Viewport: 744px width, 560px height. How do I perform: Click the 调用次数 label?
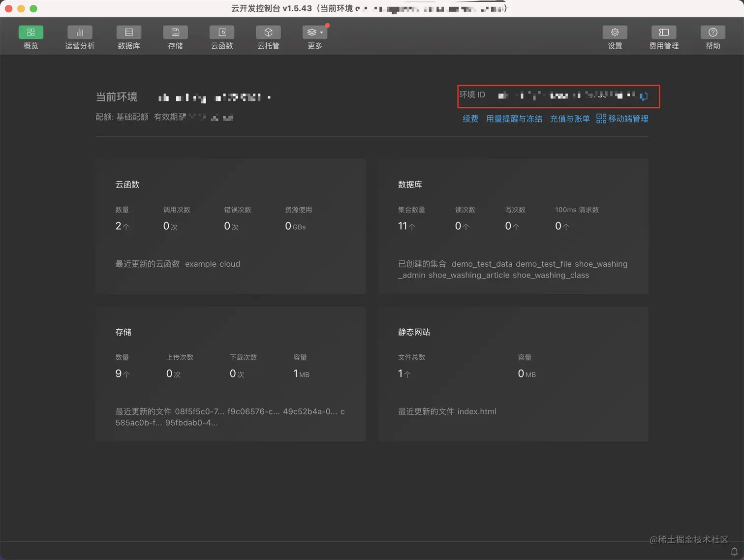177,210
